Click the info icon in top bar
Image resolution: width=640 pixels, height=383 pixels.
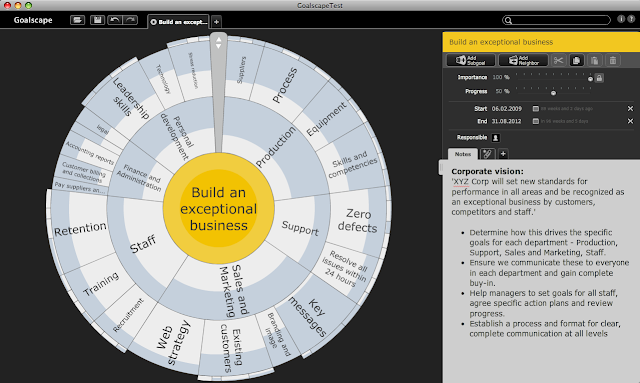pos(620,19)
